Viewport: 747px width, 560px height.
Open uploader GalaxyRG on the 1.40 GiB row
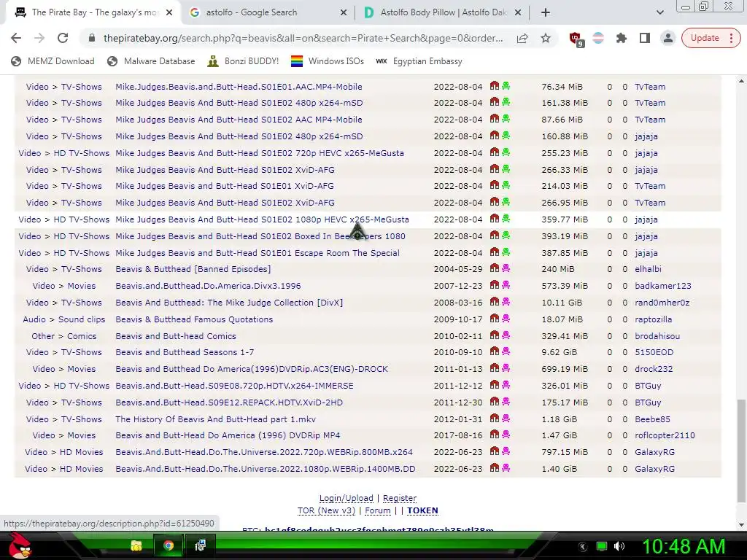[x=654, y=469]
